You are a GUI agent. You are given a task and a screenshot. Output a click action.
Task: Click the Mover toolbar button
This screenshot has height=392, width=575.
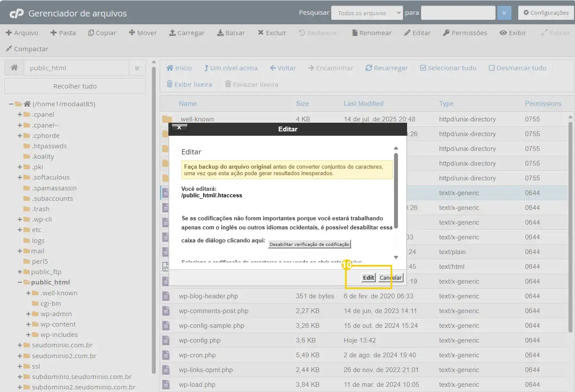coord(143,33)
